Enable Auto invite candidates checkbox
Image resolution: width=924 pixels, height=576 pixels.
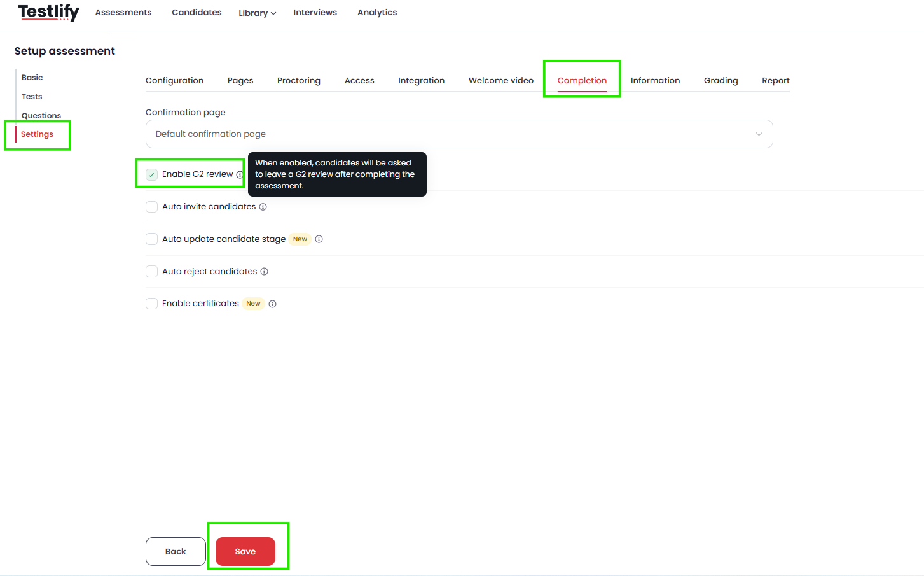point(151,207)
